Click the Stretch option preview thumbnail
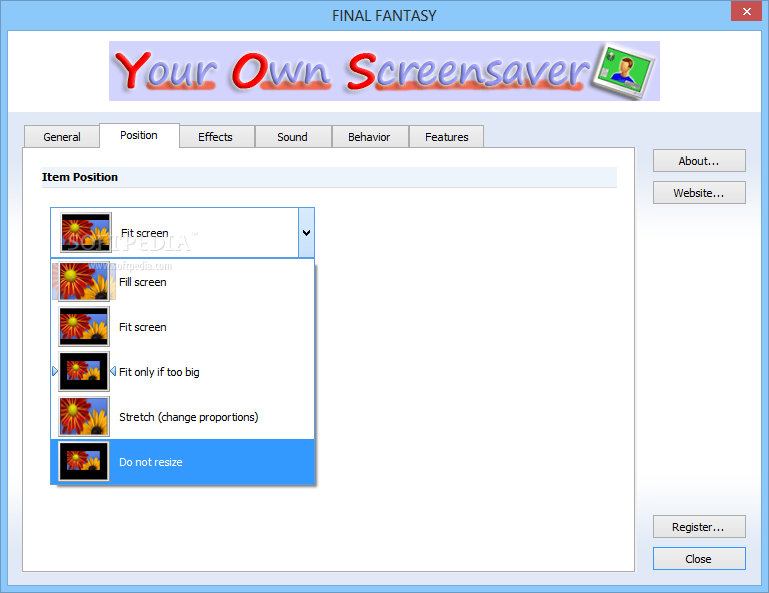 84,416
